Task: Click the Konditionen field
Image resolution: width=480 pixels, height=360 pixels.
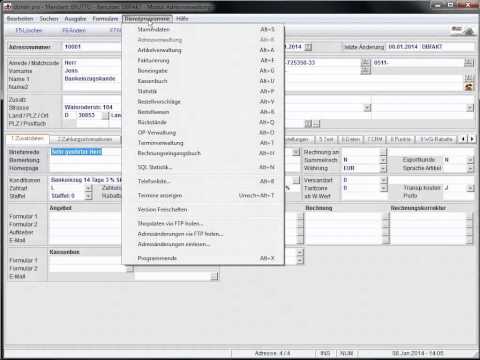Action: (x=86, y=180)
